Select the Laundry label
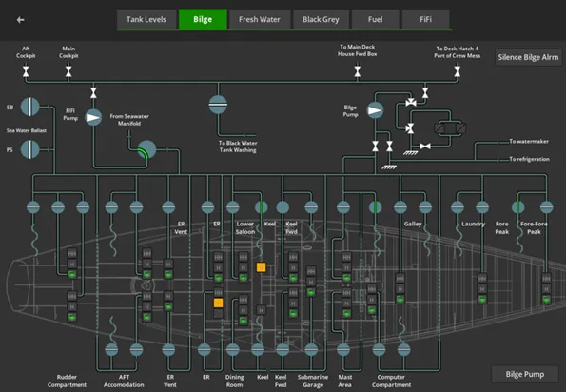This screenshot has width=566, height=392. pos(473,224)
